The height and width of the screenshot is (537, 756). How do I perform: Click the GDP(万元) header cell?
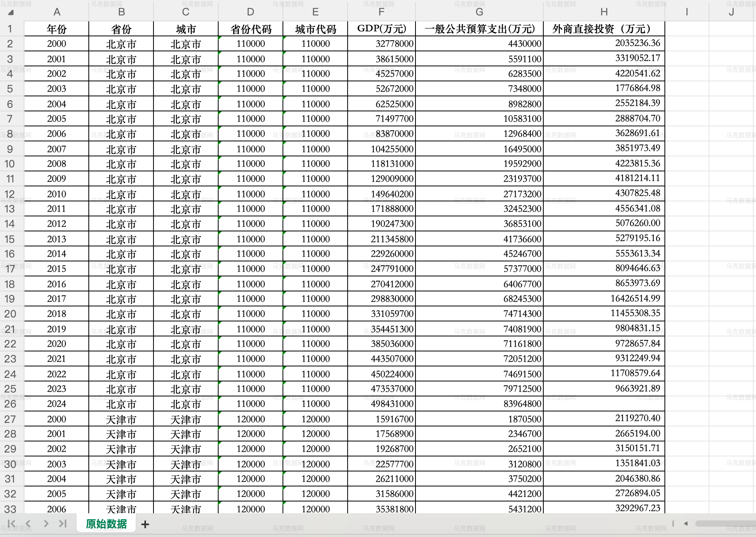coord(381,29)
